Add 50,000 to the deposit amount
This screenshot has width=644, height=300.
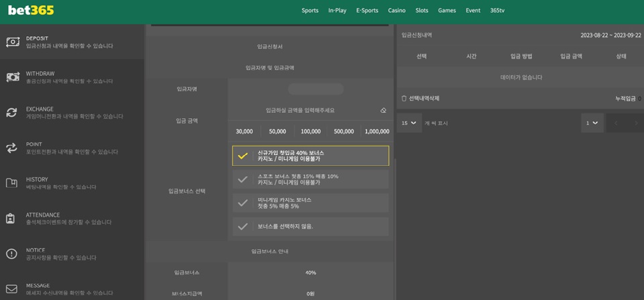click(x=278, y=132)
